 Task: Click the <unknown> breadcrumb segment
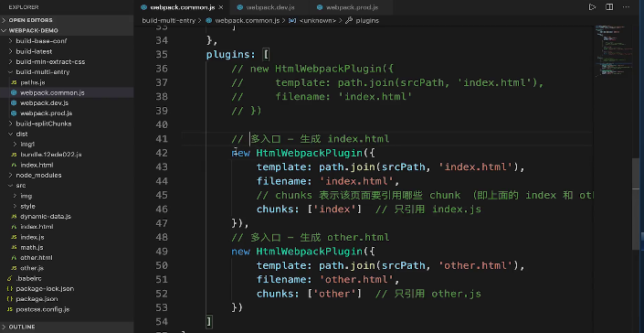(312, 20)
